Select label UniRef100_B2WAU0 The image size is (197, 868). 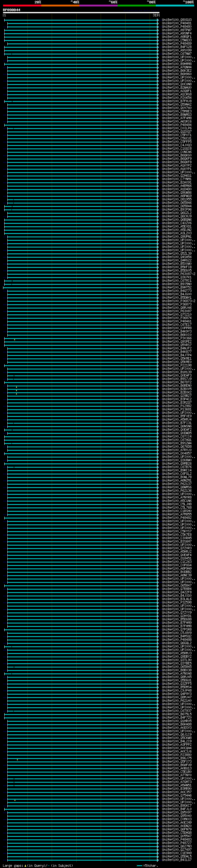click(x=177, y=88)
